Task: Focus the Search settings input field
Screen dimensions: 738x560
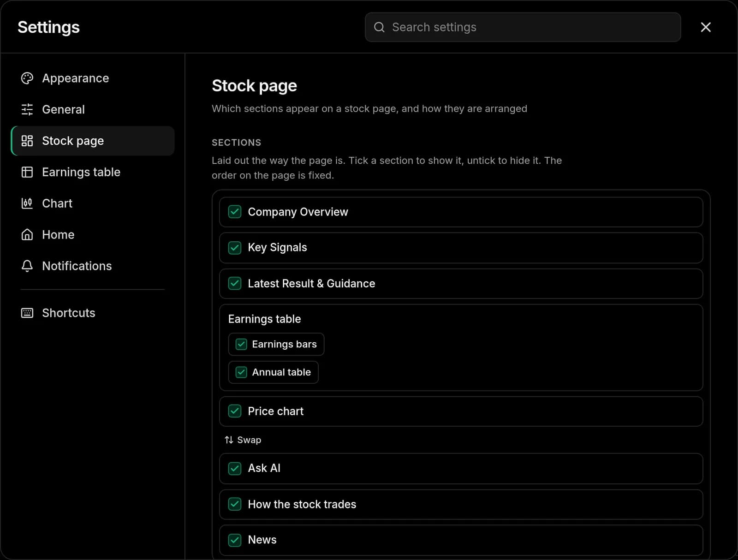Action: point(523,27)
